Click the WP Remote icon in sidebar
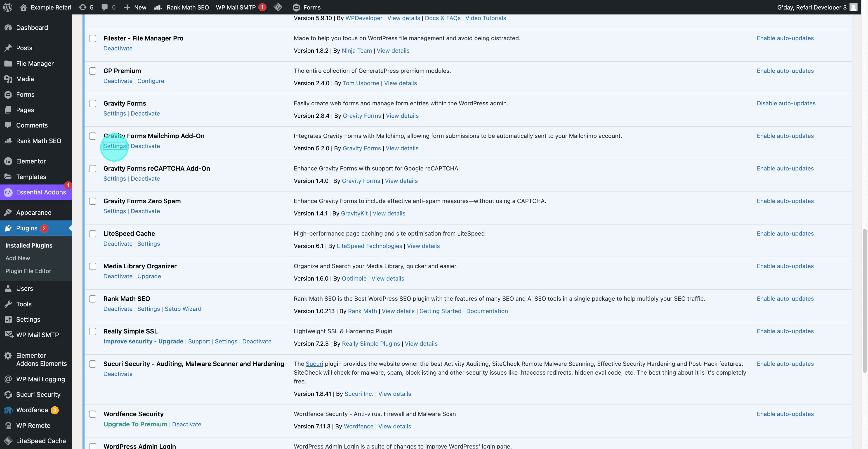 pos(8,425)
